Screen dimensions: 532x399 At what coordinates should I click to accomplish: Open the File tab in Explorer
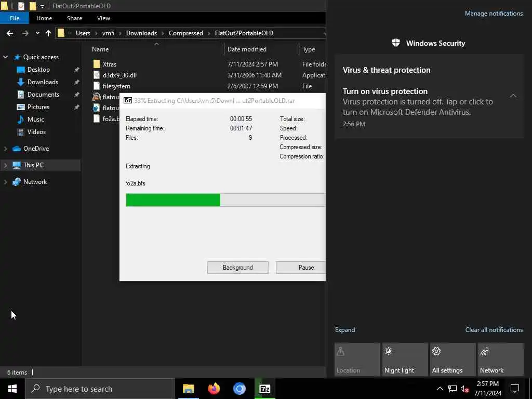15,18
